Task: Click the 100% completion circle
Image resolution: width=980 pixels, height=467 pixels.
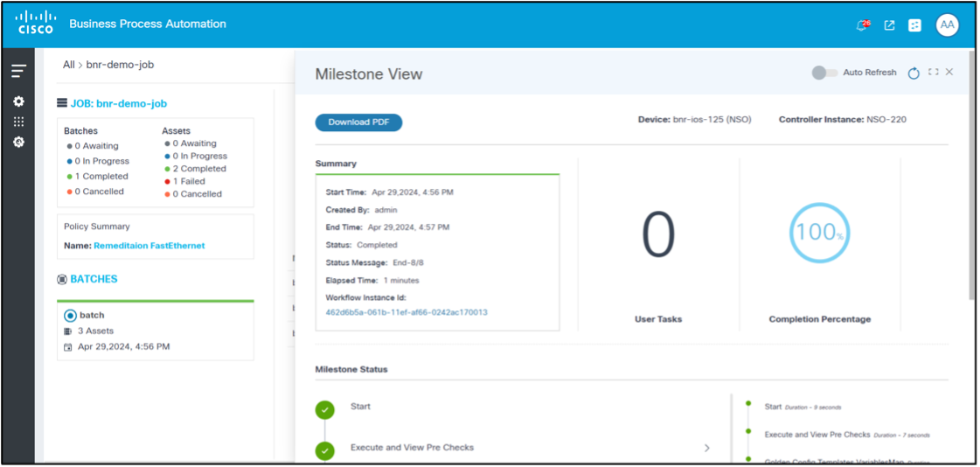Action: pos(819,233)
